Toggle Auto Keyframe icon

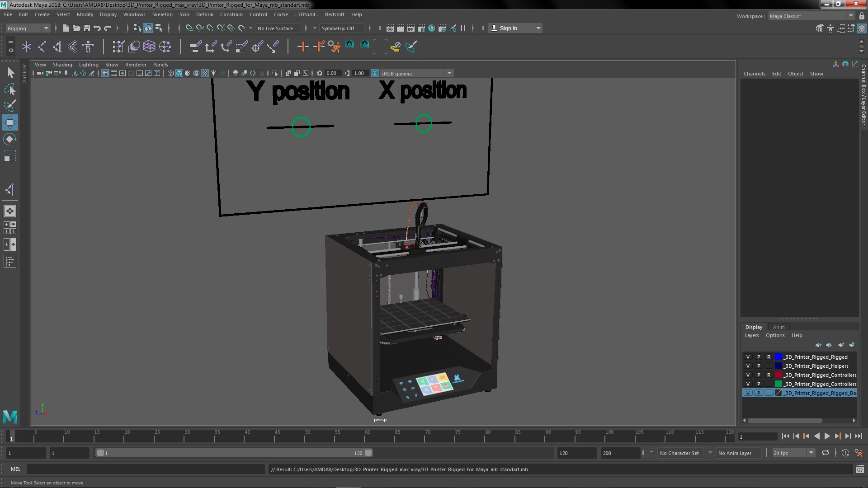coord(845,453)
